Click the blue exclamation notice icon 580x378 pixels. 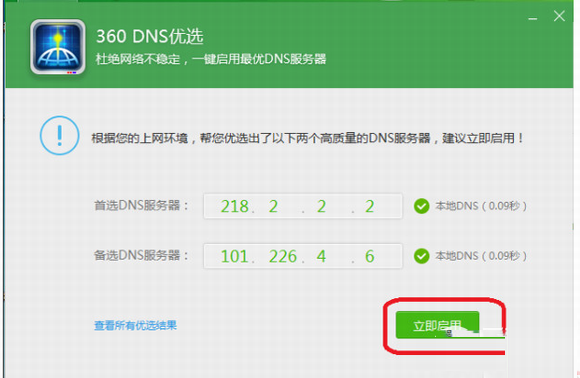coord(60,135)
